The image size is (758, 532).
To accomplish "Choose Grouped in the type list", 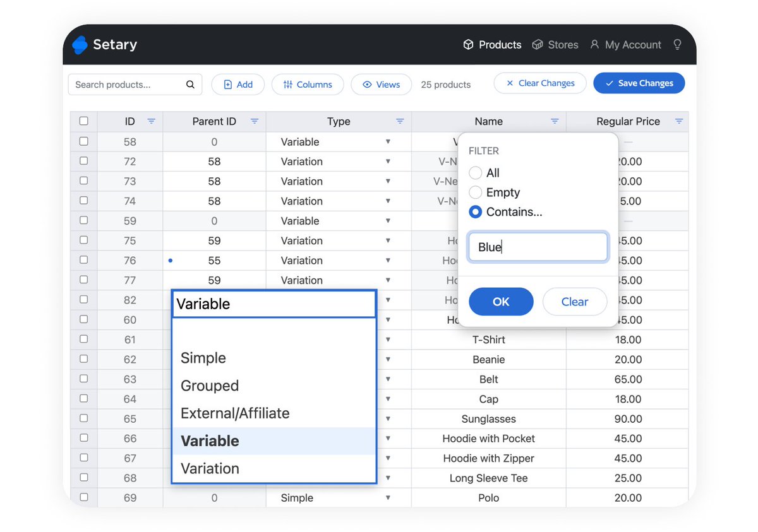I will click(x=274, y=386).
